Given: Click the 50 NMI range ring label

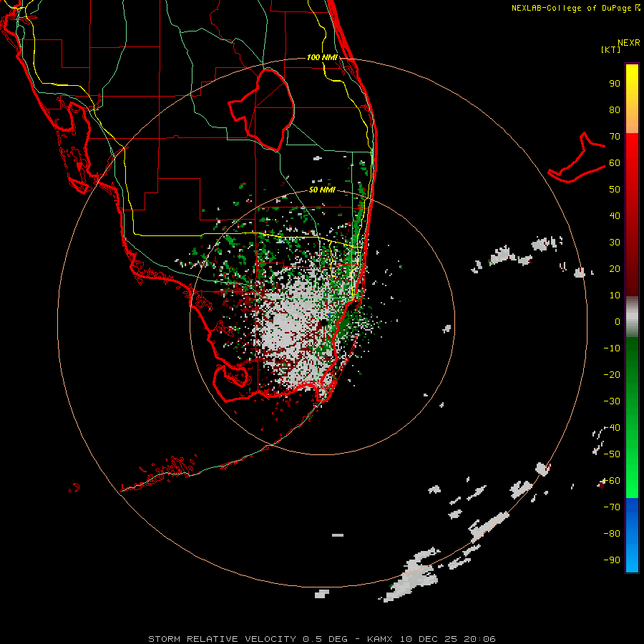Looking at the screenshot, I should coord(323,190).
